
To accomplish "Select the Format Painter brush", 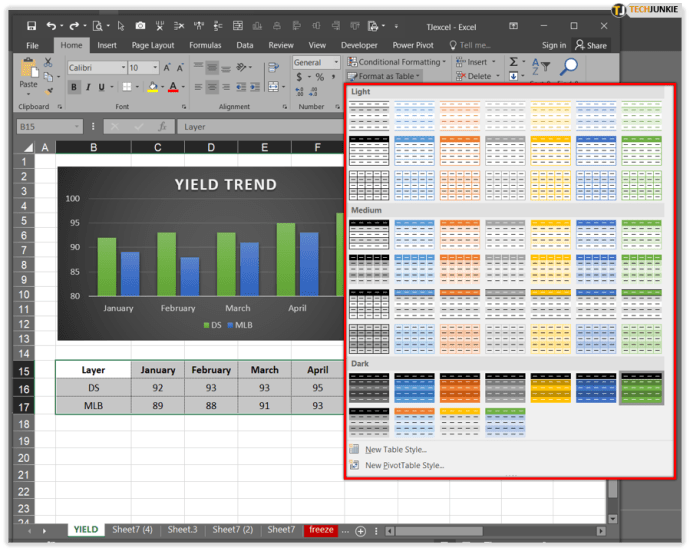I will 48,91.
